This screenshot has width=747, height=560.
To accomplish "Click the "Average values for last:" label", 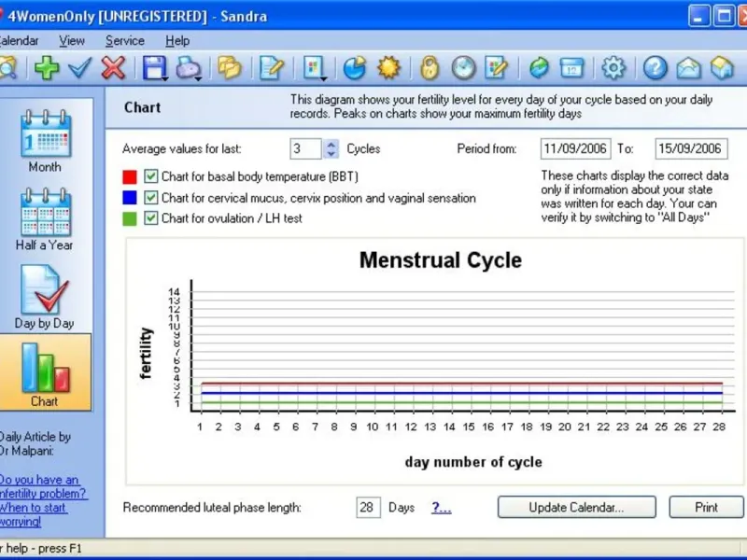I will [181, 149].
